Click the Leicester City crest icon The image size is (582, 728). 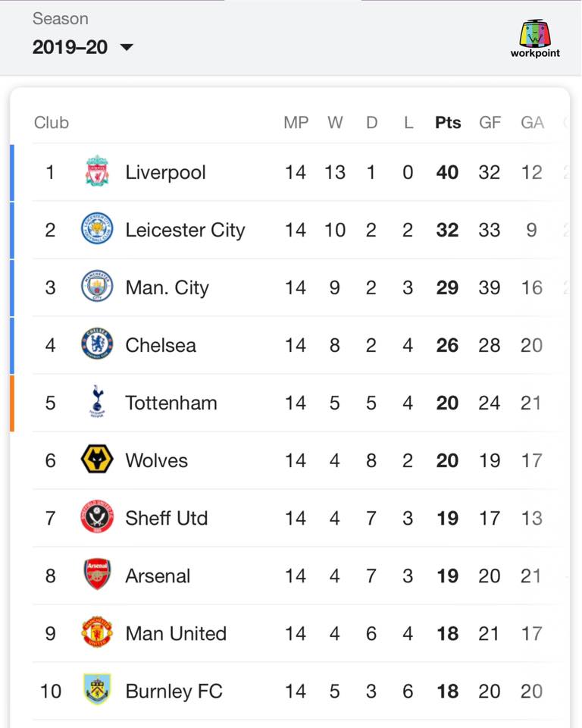coord(97,228)
